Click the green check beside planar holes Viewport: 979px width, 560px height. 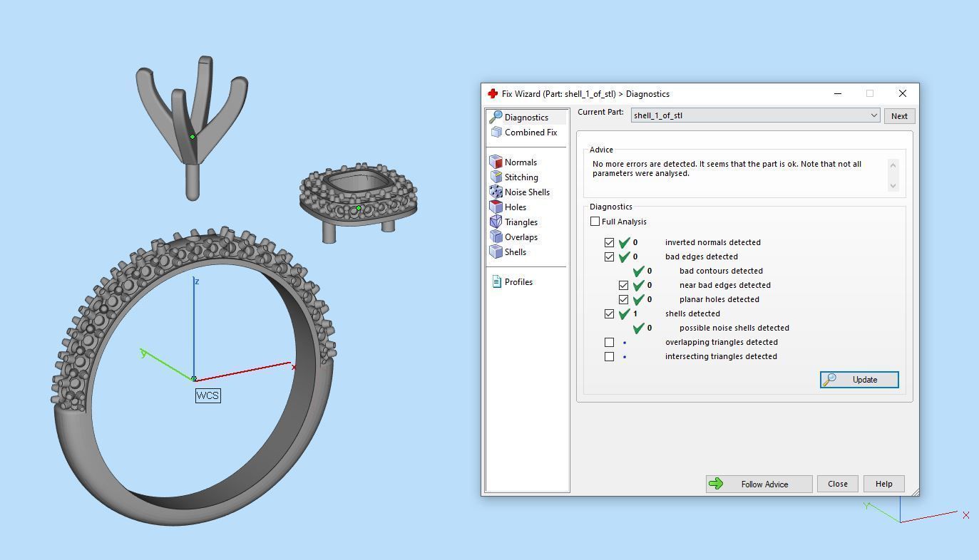click(639, 299)
